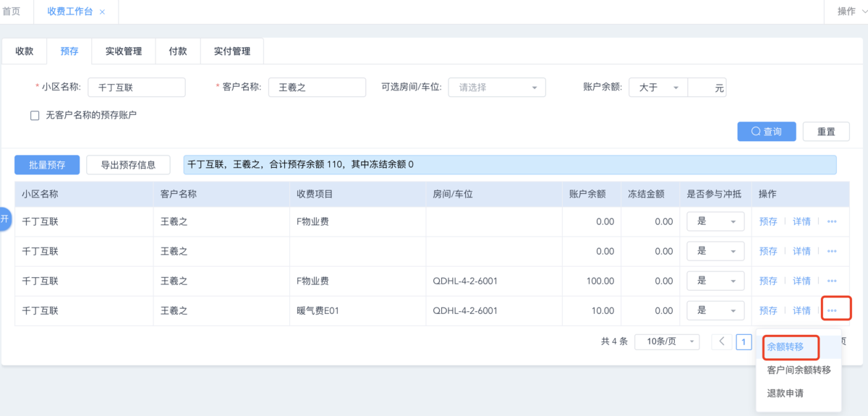This screenshot has width=868, height=416.
Task: Click the 收费项目 column header
Action: [358, 194]
